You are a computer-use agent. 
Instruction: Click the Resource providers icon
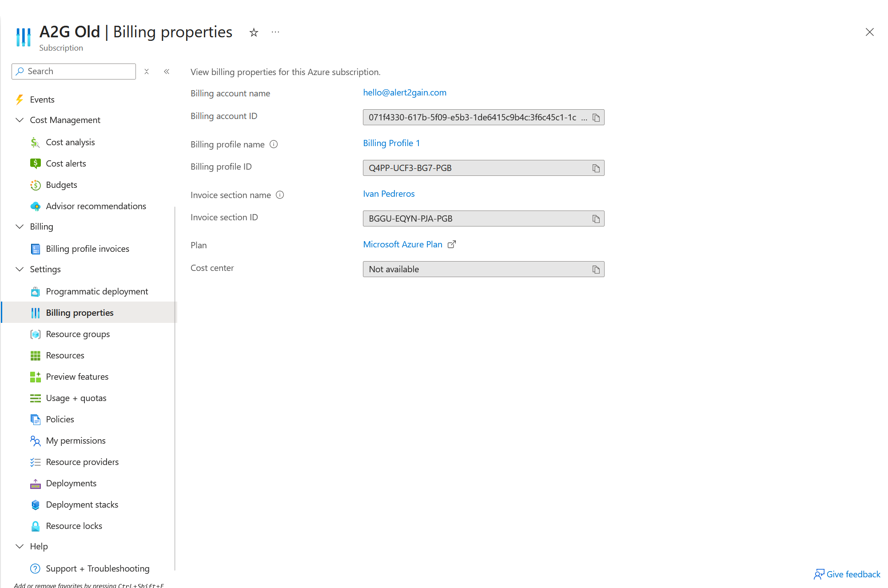(x=36, y=462)
